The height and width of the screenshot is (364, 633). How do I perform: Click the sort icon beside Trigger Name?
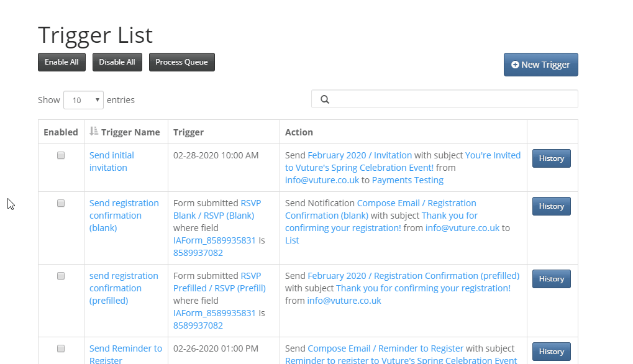coord(94,131)
